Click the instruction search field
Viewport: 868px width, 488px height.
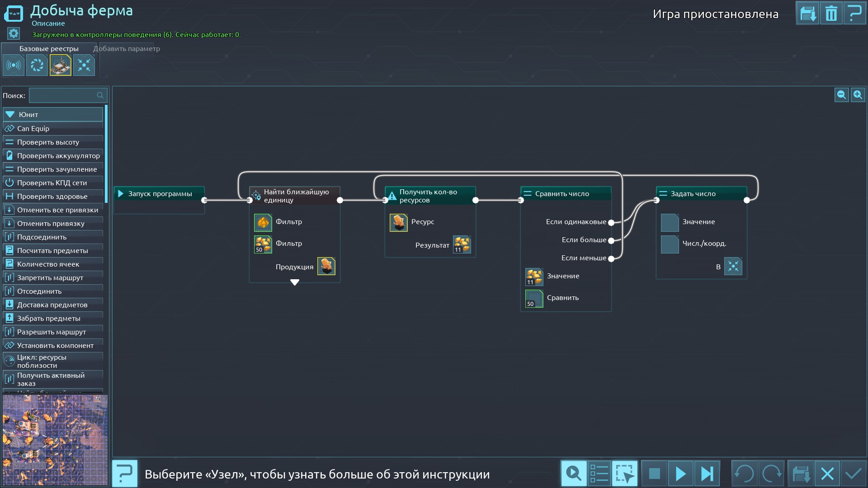tap(63, 95)
